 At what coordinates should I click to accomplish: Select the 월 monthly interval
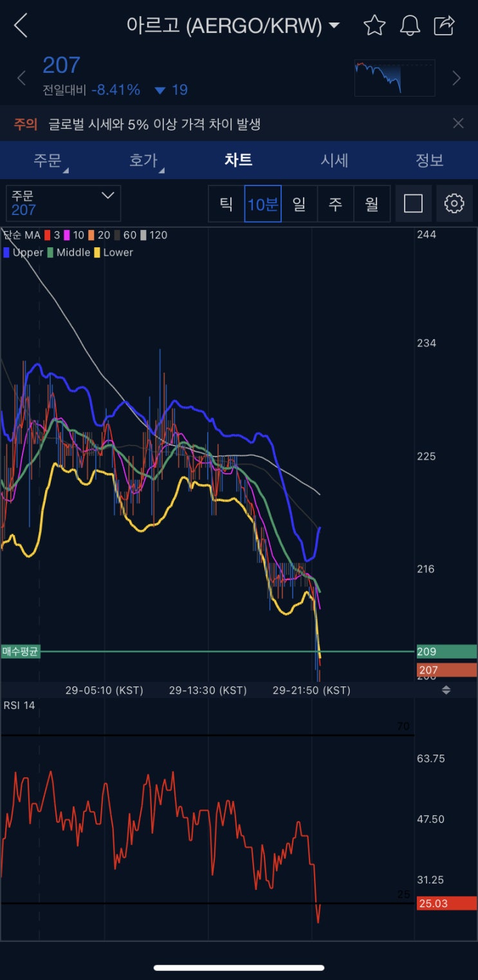click(372, 203)
